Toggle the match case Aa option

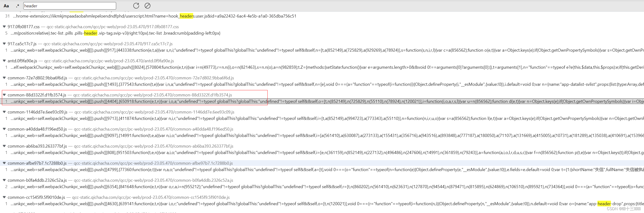[x=6, y=6]
